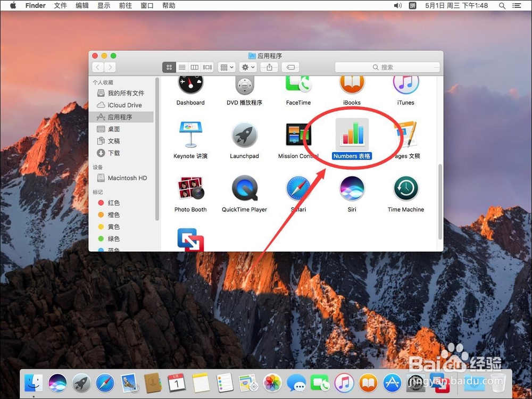Screen dimensions: 532x399
Task: Open 下载 in the sidebar
Action: pyautogui.click(x=121, y=153)
